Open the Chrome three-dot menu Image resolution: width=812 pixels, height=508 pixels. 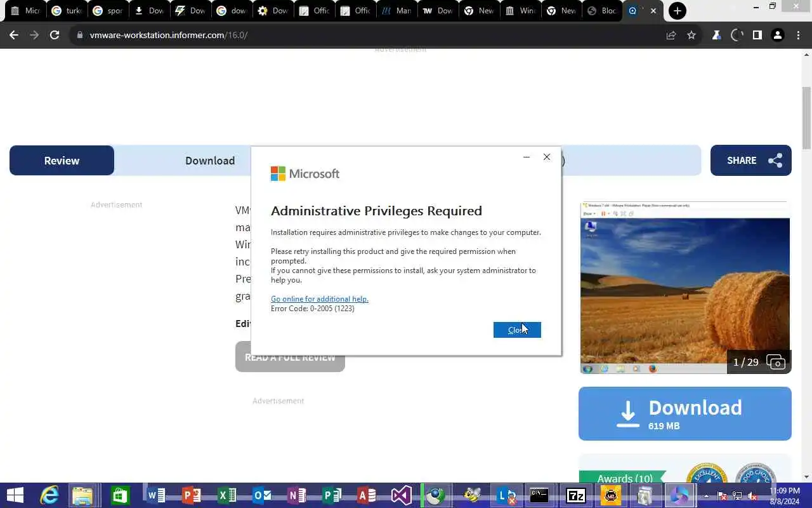click(798, 35)
